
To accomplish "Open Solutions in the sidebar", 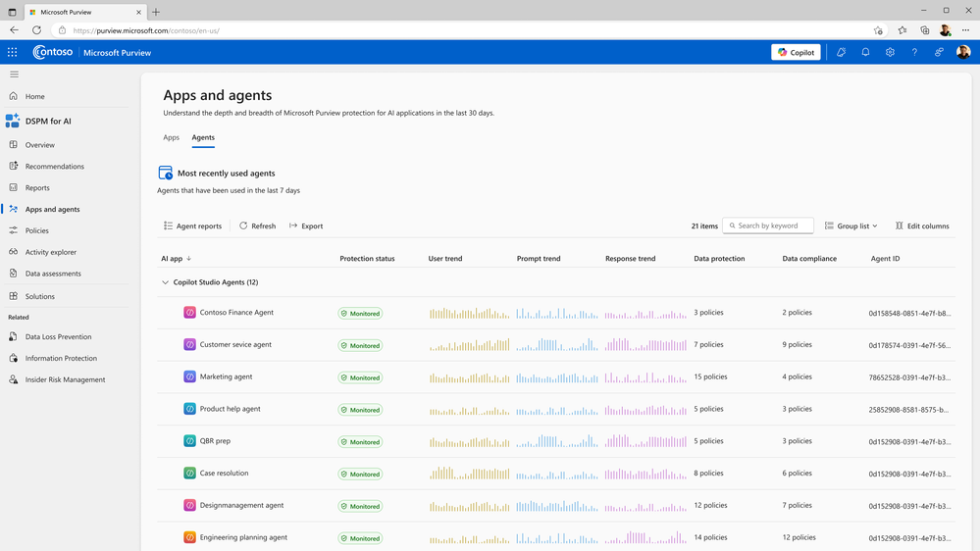I will (39, 296).
